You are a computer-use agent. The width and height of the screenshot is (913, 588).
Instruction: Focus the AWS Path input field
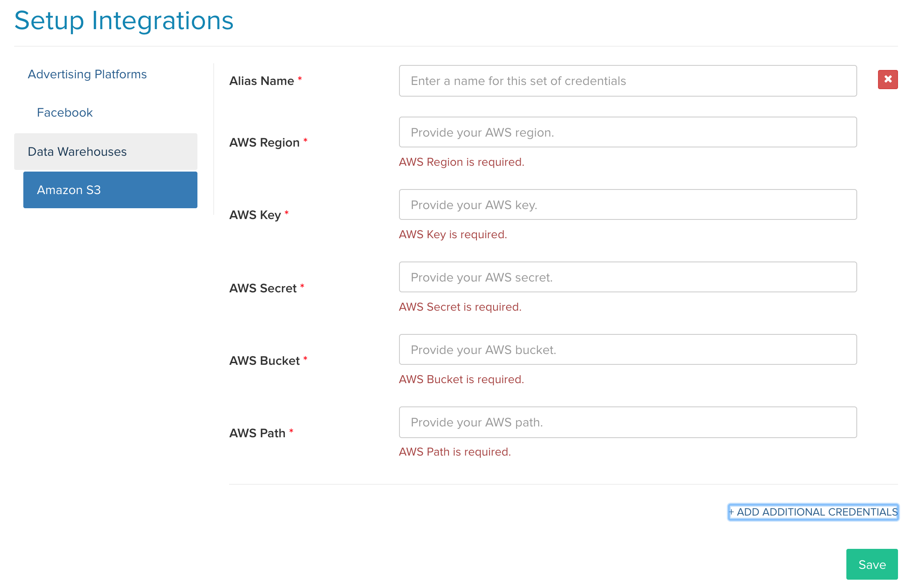[628, 422]
